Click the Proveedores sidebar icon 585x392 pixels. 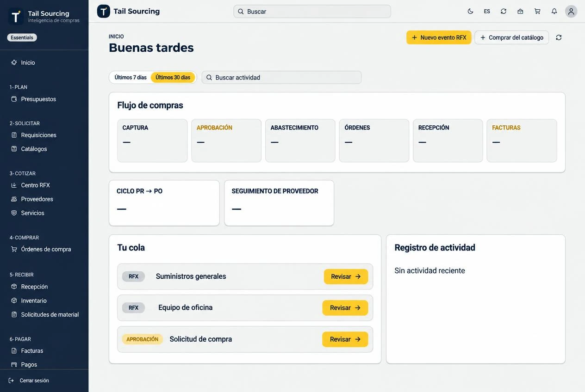14,199
